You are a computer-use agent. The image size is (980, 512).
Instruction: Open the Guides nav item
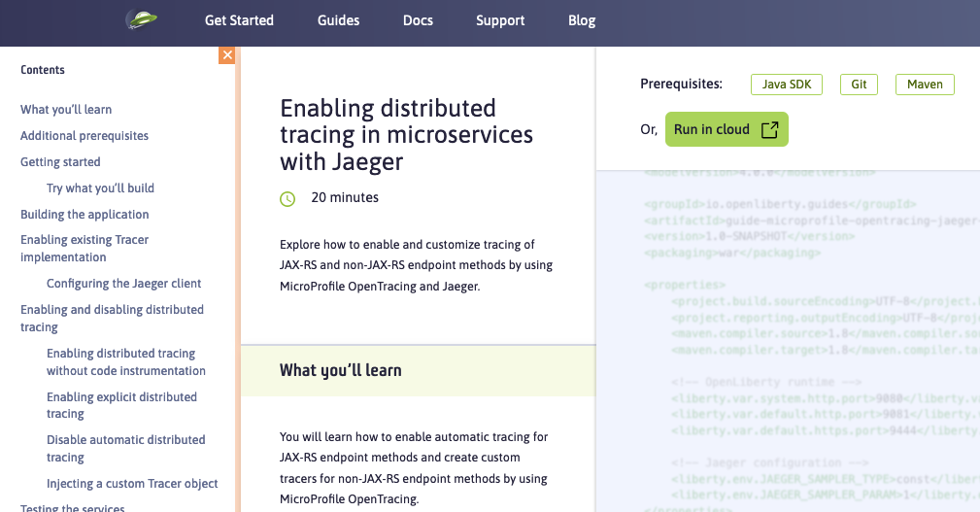click(x=338, y=20)
